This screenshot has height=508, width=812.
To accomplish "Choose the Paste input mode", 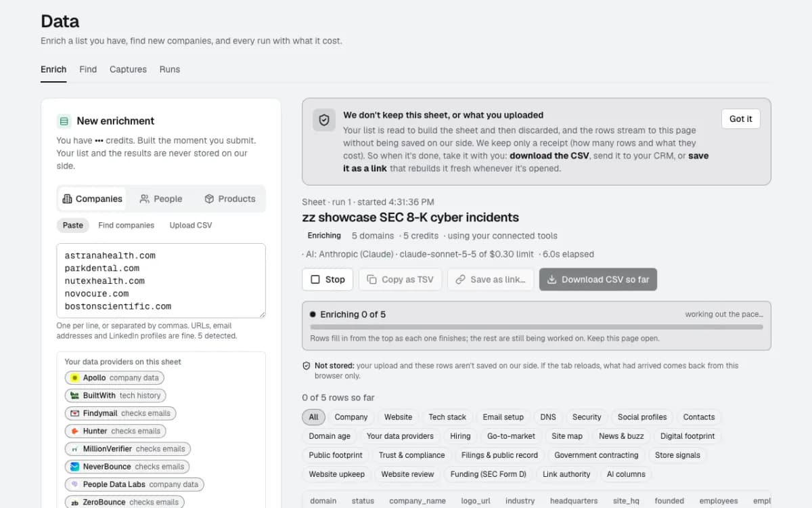I will tap(73, 226).
